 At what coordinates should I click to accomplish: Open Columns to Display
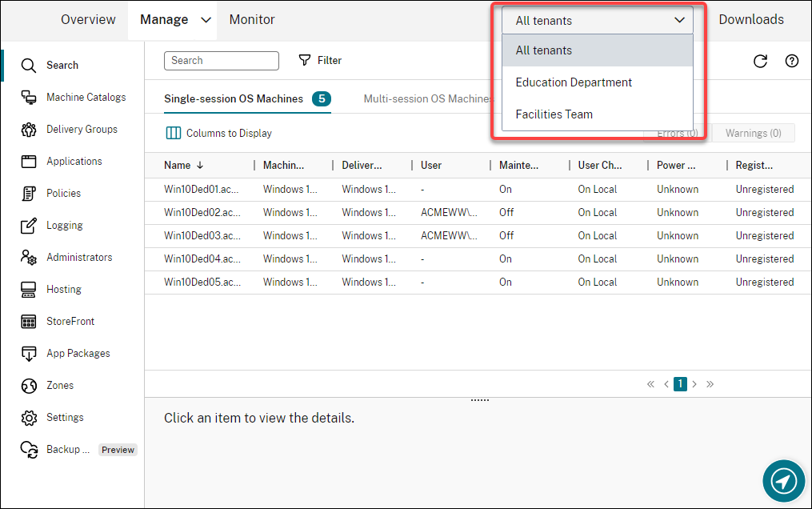tap(219, 134)
